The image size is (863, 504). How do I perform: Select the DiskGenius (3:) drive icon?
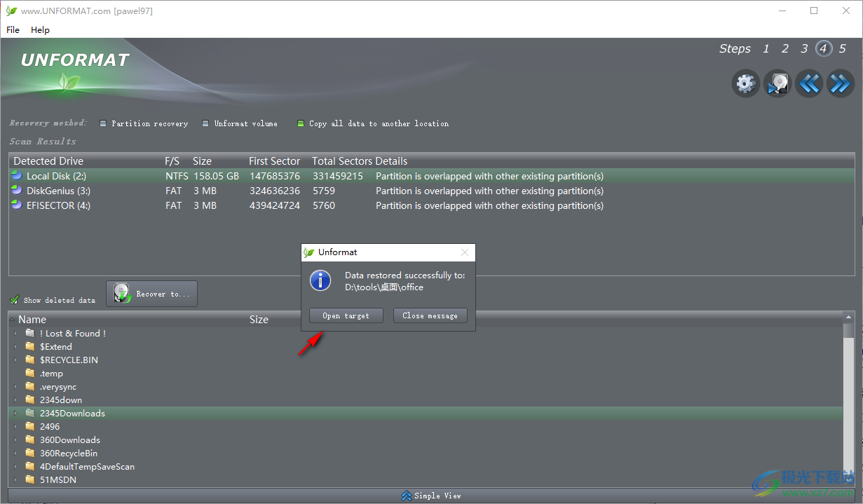click(17, 191)
